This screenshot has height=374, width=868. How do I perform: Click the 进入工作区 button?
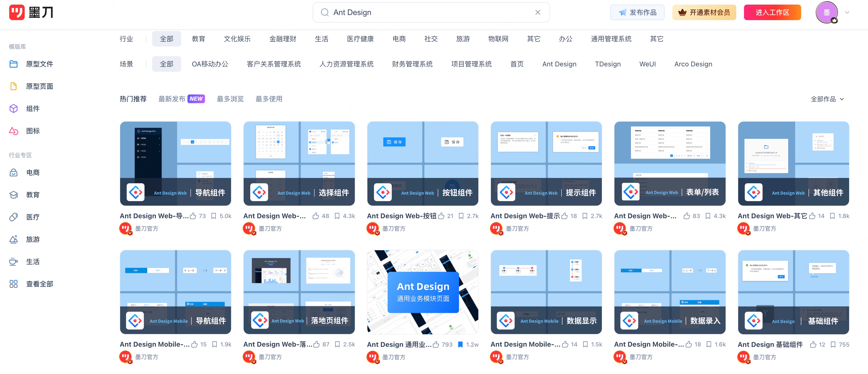(x=772, y=12)
